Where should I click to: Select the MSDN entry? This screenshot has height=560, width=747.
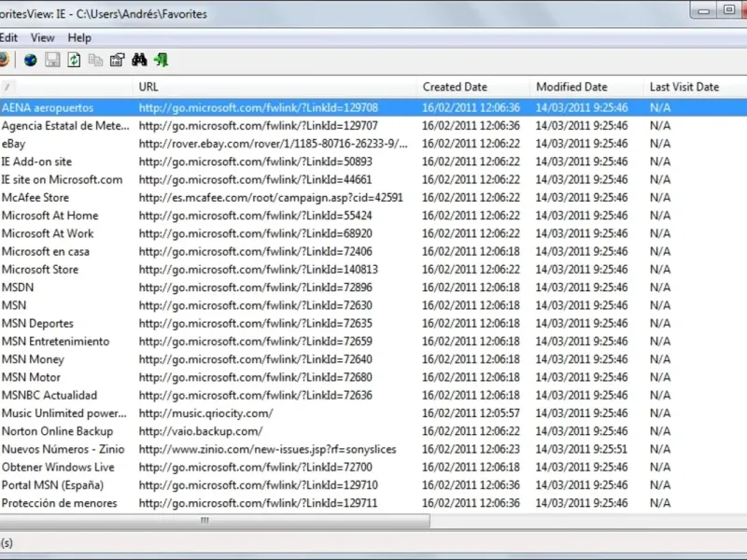click(18, 287)
